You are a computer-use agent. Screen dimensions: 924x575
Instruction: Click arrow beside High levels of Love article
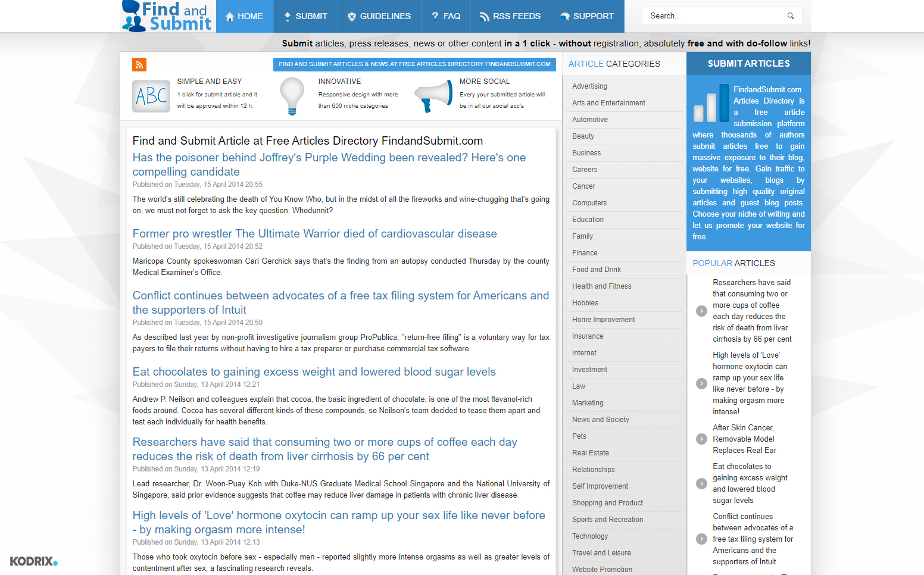pyautogui.click(x=701, y=384)
